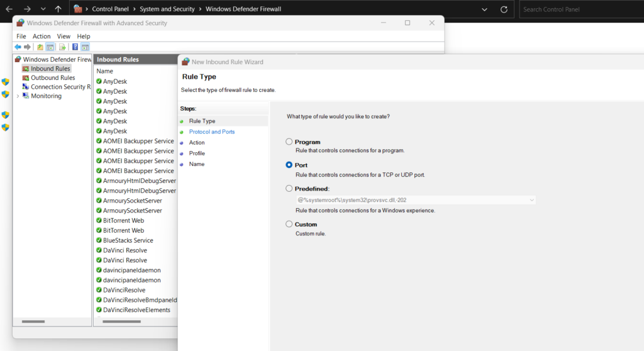
Task: Open the Predefined rule combo box
Action: pos(416,200)
